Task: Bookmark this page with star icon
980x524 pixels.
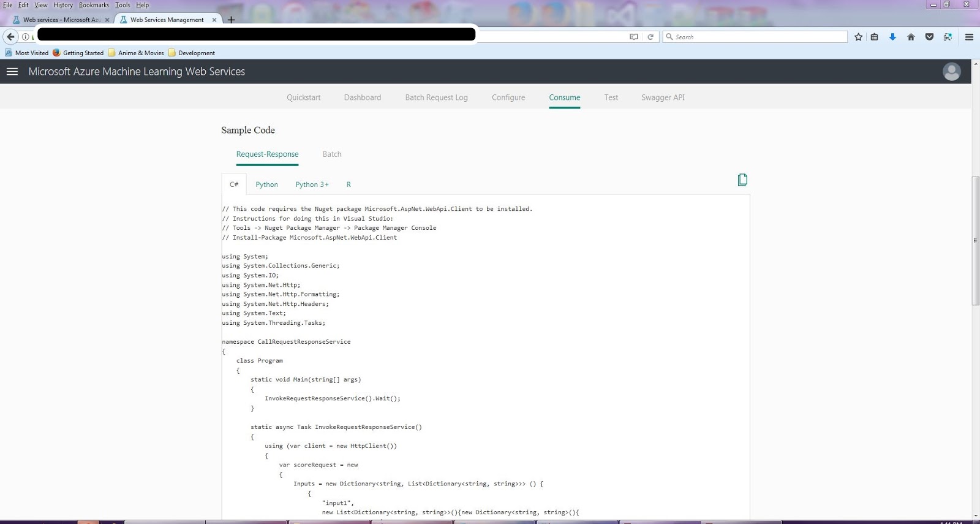Action: [x=858, y=37]
